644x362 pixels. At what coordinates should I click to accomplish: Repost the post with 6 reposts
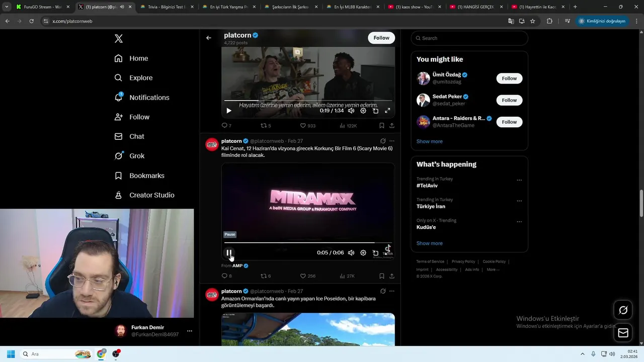[266, 276]
